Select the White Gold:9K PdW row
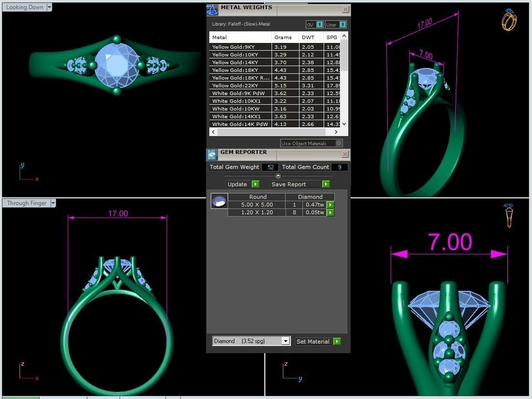Image resolution: width=532 pixels, height=399 pixels. click(275, 93)
